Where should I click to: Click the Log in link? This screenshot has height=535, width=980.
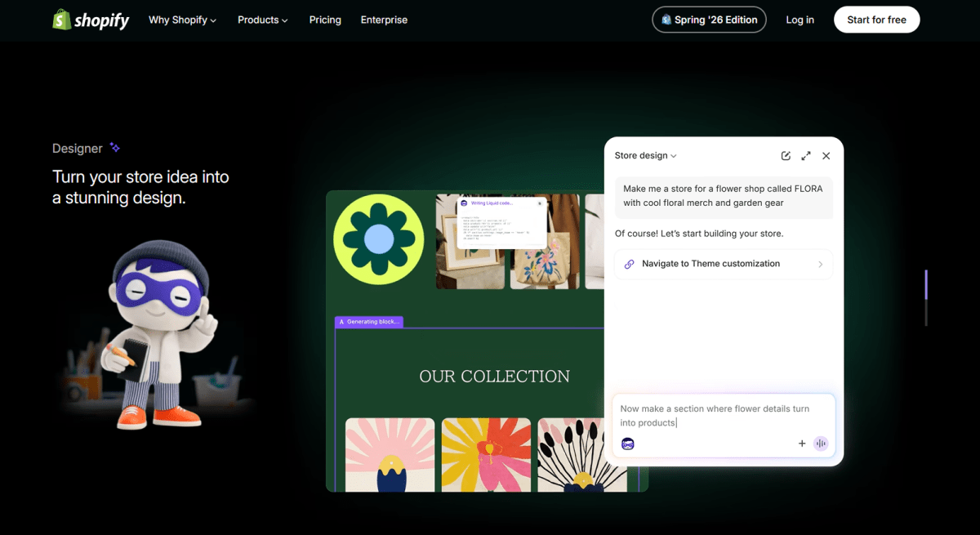click(x=800, y=20)
